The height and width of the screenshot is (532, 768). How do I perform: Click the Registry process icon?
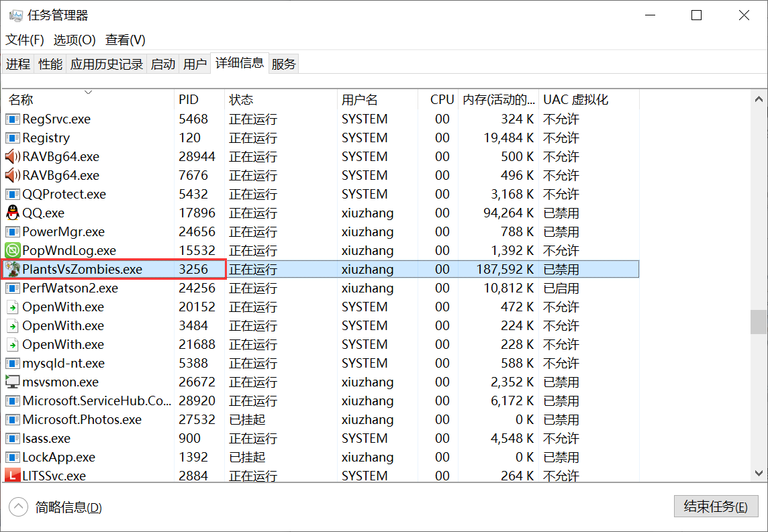13,138
